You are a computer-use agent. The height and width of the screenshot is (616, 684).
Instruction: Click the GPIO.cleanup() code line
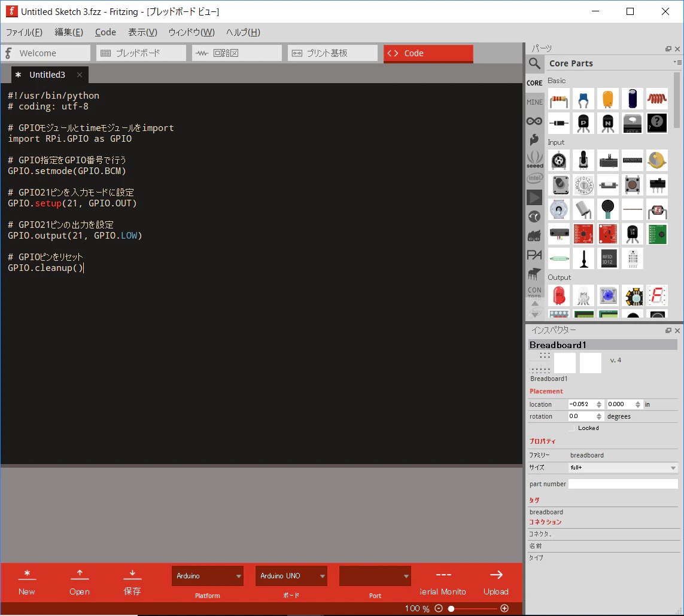click(x=46, y=268)
